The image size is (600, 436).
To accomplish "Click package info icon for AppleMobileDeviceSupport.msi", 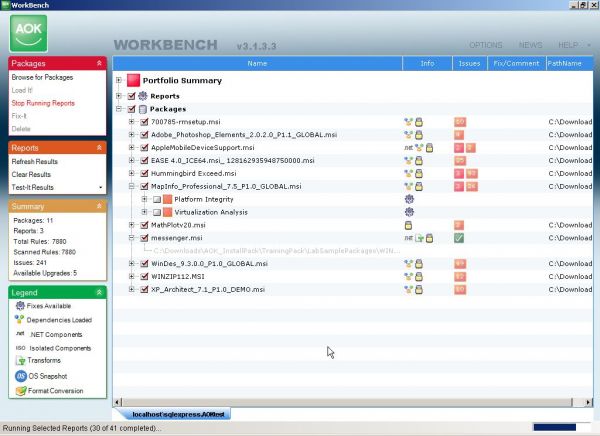I will pyautogui.click(x=429, y=148).
